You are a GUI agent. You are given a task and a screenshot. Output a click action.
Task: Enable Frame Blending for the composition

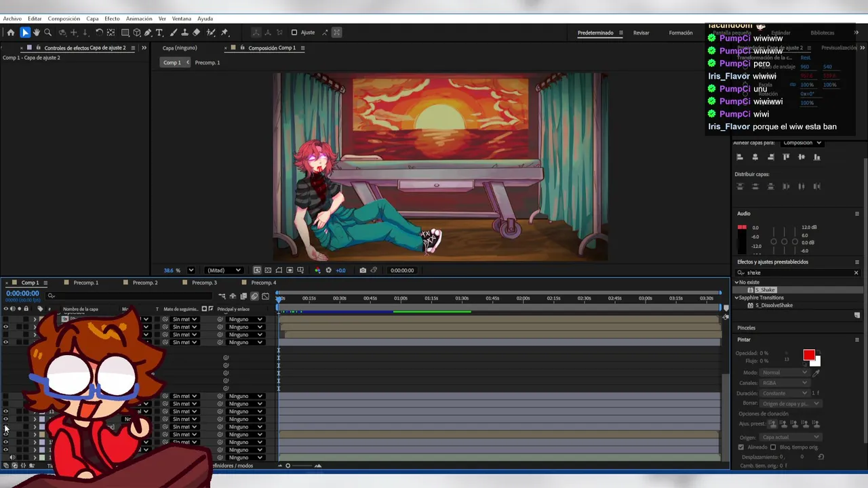pos(243,296)
